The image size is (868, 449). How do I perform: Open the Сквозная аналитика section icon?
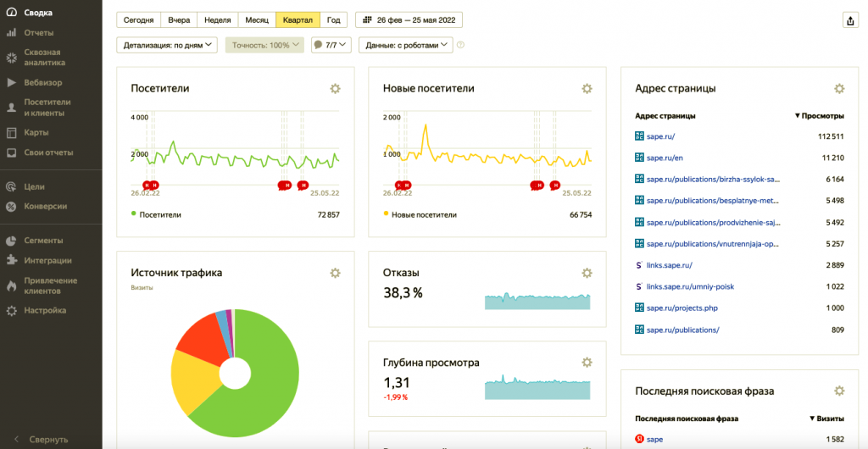11,58
